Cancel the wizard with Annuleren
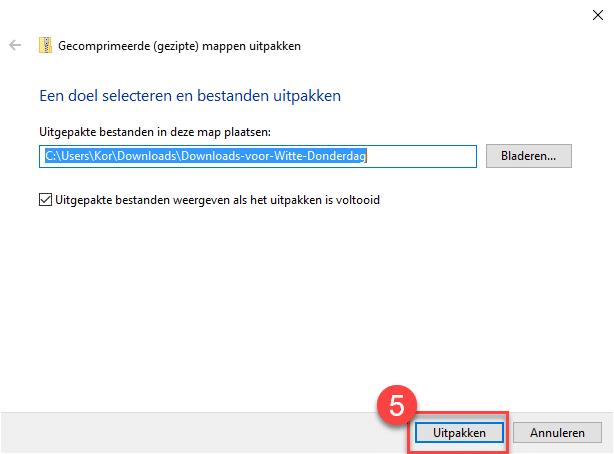The image size is (614, 454). (557, 433)
